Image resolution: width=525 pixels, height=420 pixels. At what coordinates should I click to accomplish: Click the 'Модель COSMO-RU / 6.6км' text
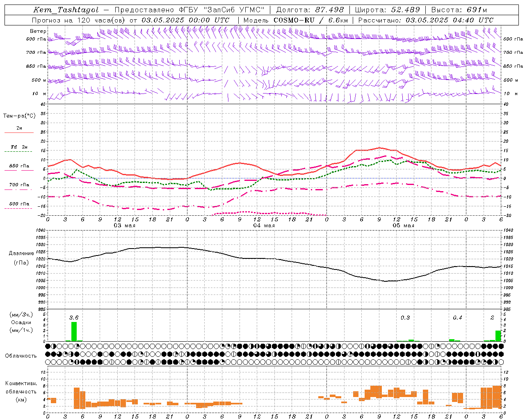pos(296,20)
